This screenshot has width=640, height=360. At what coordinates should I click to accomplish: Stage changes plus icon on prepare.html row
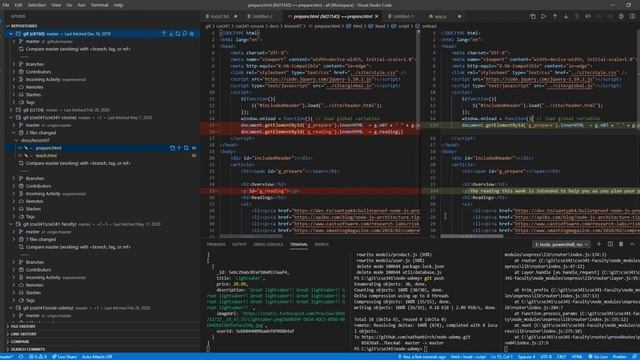pos(179,148)
